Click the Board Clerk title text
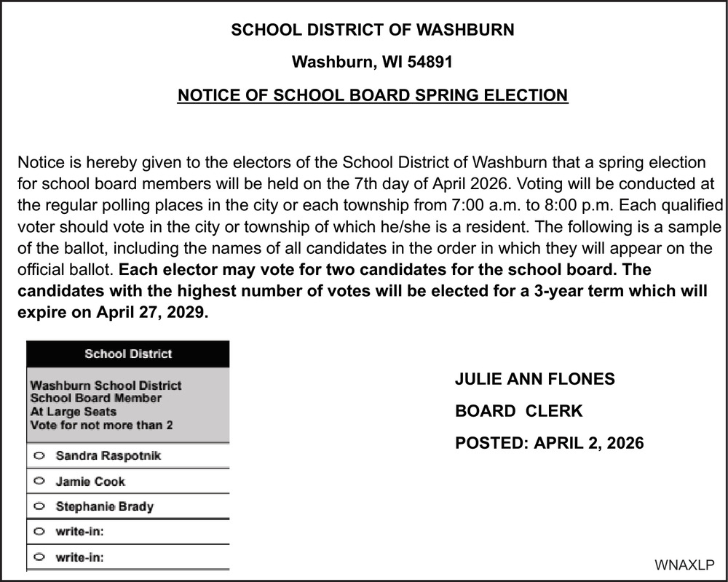 518,411
